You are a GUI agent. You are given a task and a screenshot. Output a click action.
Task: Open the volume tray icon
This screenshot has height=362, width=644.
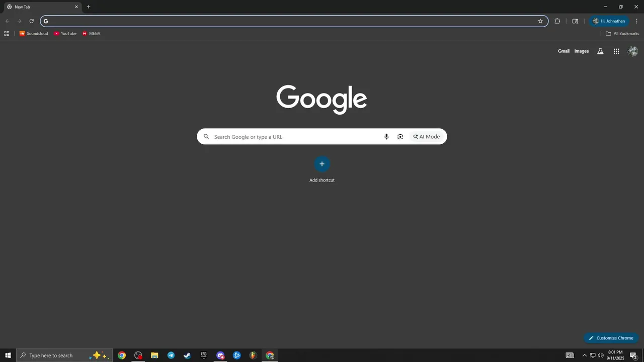(601, 355)
